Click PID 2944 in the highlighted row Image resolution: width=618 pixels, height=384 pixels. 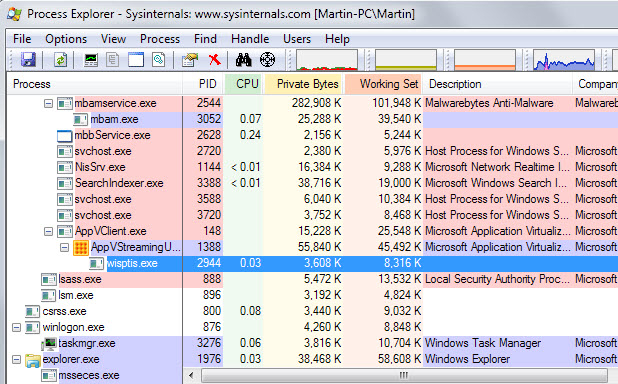coord(209,263)
